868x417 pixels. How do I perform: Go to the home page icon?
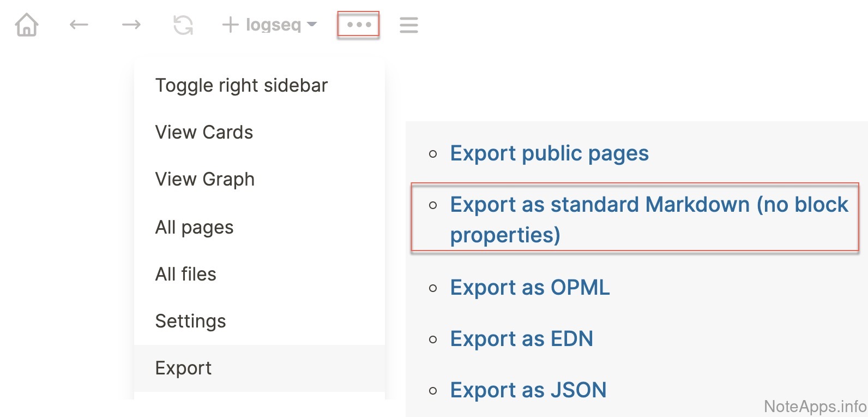(27, 25)
